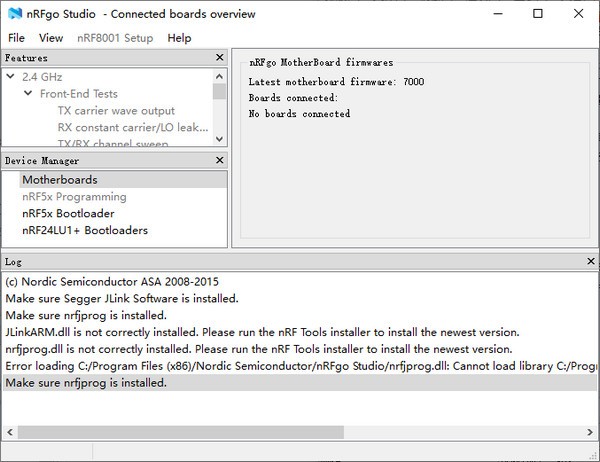The image size is (600, 462).
Task: Open nRF24LU1+ Bootloaders entry
Action: tap(85, 231)
